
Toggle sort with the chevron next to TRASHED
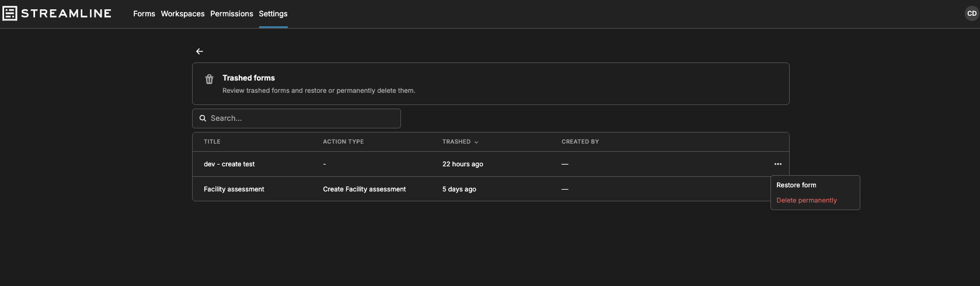(x=476, y=142)
